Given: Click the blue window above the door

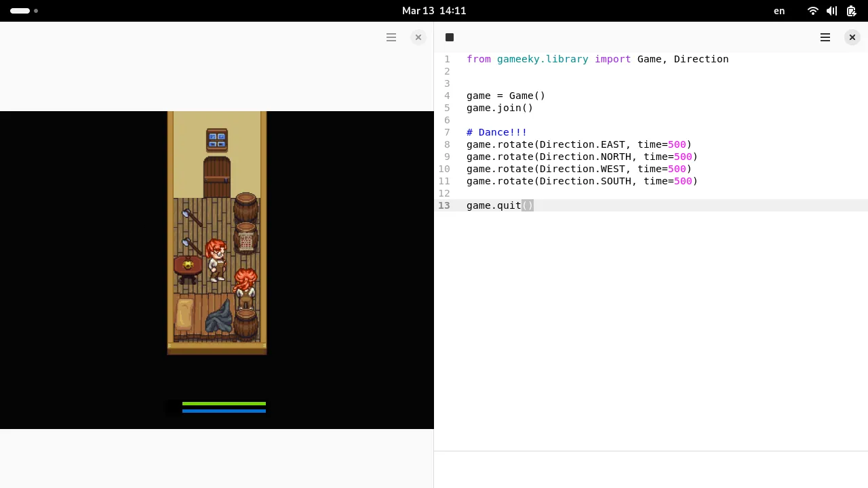Looking at the screenshot, I should 217,140.
